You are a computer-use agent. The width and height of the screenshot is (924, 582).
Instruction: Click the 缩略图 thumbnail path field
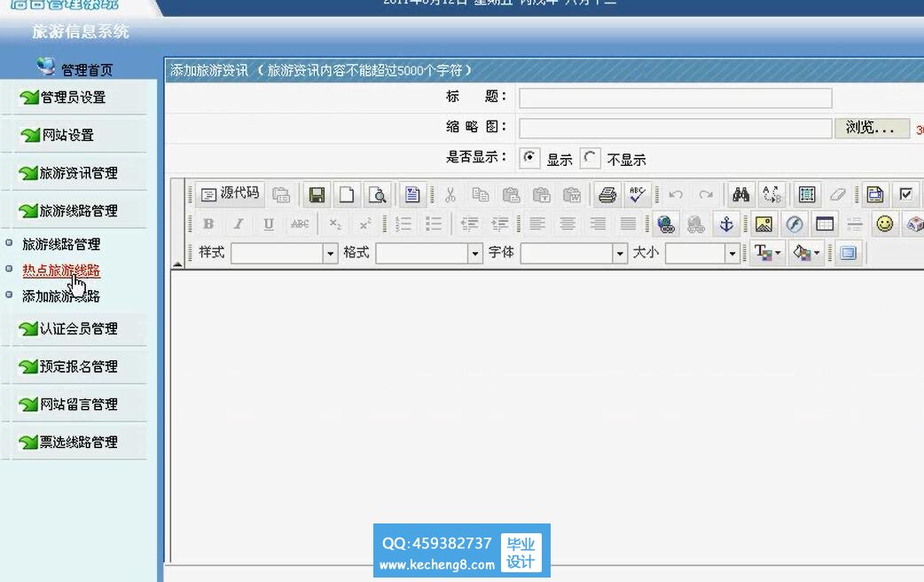(676, 128)
